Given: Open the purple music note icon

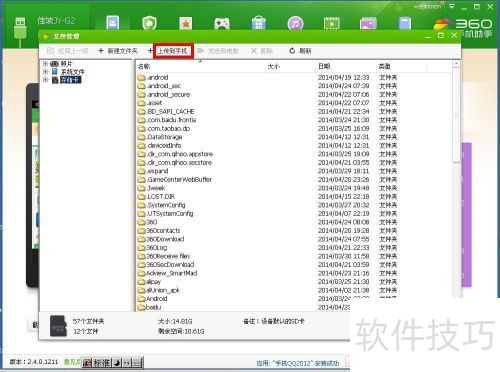Looking at the screenshot, I should [x=295, y=24].
